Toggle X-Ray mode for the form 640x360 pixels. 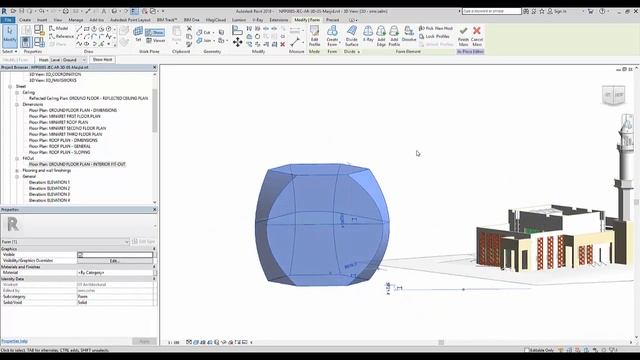click(x=368, y=34)
